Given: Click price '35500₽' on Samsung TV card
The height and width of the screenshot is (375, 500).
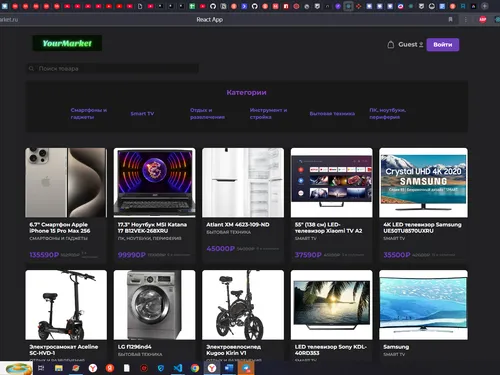Looking at the screenshot, I should pos(397,255).
